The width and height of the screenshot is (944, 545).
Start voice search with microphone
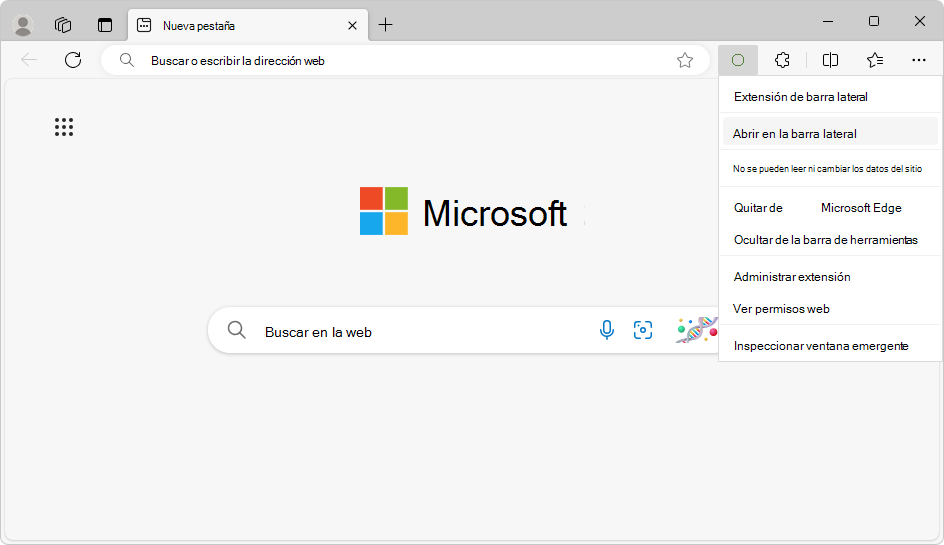pos(607,330)
